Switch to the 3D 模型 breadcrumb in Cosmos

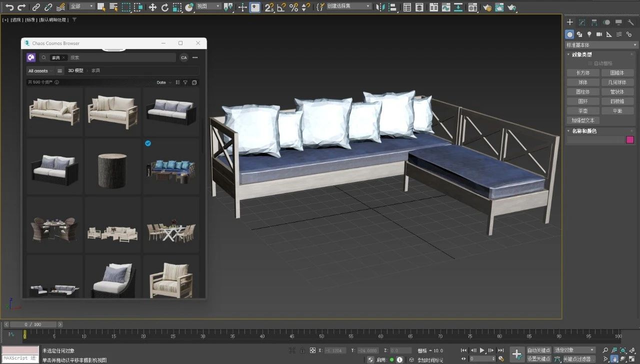pyautogui.click(x=76, y=70)
